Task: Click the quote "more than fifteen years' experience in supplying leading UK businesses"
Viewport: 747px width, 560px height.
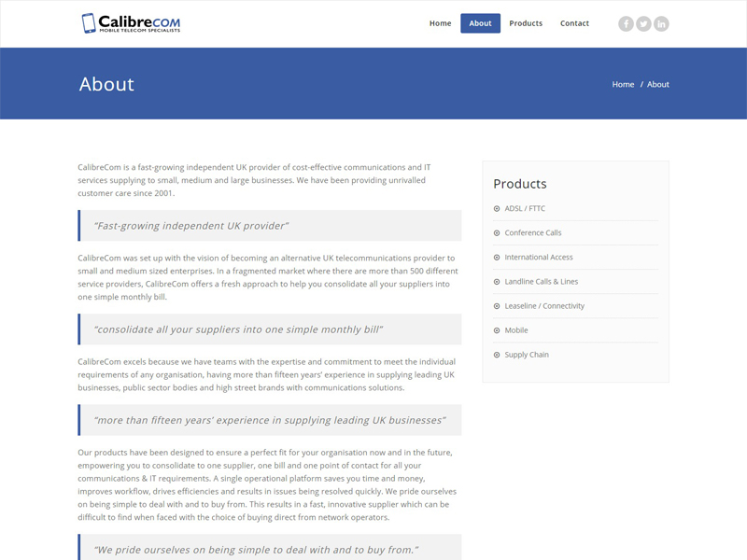Action: (x=270, y=421)
